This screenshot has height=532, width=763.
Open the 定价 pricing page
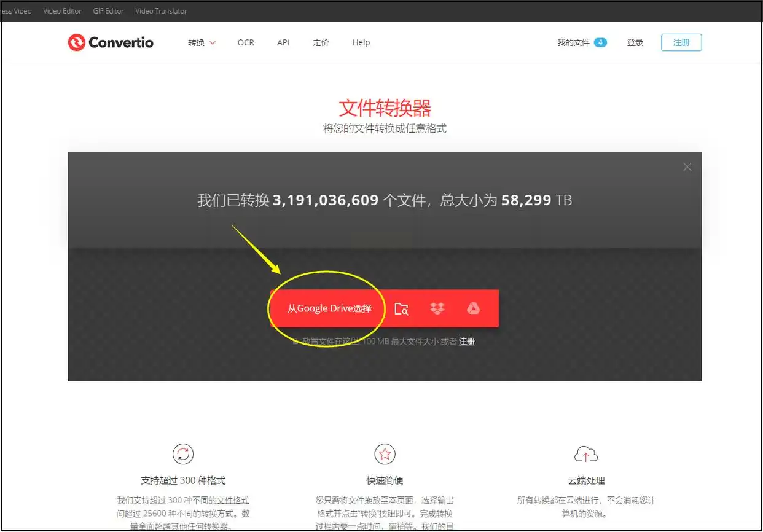321,42
